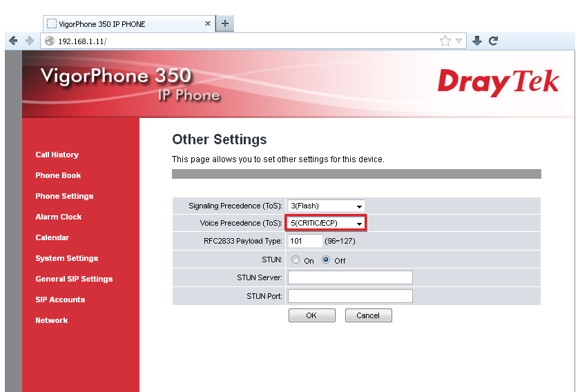Open Alarm Clock settings
Viewport: 580px width, 392px height.
tap(59, 217)
